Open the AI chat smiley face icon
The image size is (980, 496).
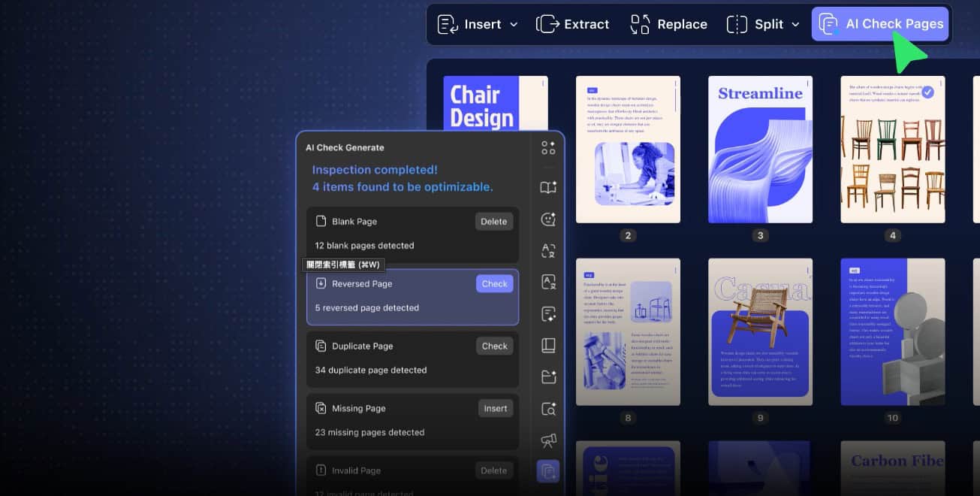[548, 219]
